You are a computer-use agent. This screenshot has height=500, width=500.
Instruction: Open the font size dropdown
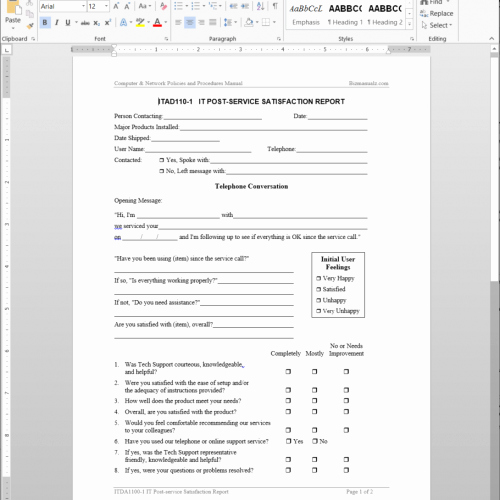pyautogui.click(x=106, y=6)
